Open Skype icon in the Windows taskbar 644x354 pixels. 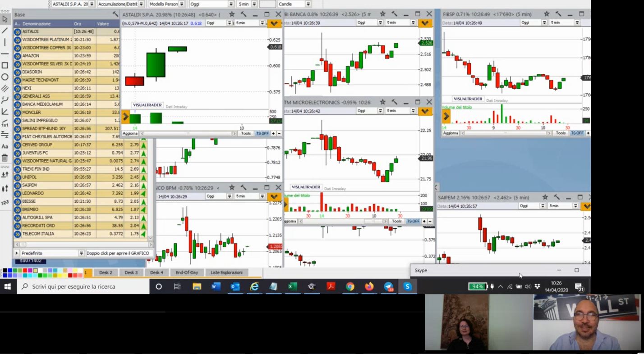point(407,286)
